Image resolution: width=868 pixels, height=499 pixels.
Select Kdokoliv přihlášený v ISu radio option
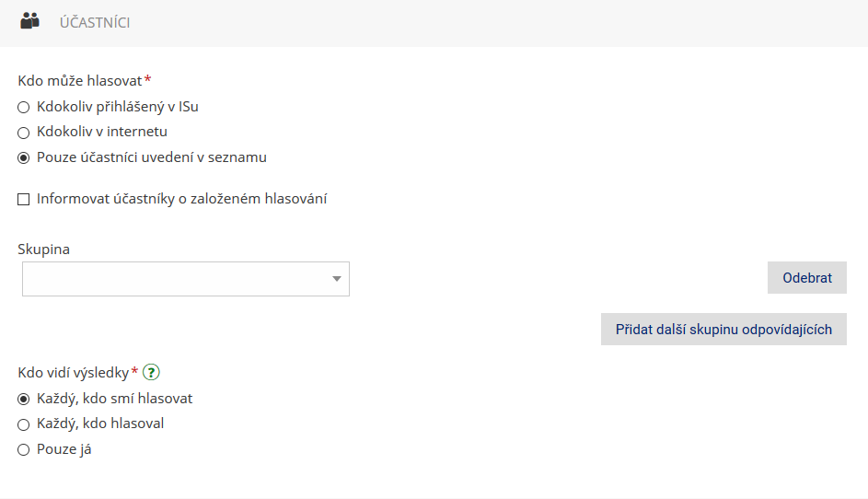pyautogui.click(x=23, y=108)
